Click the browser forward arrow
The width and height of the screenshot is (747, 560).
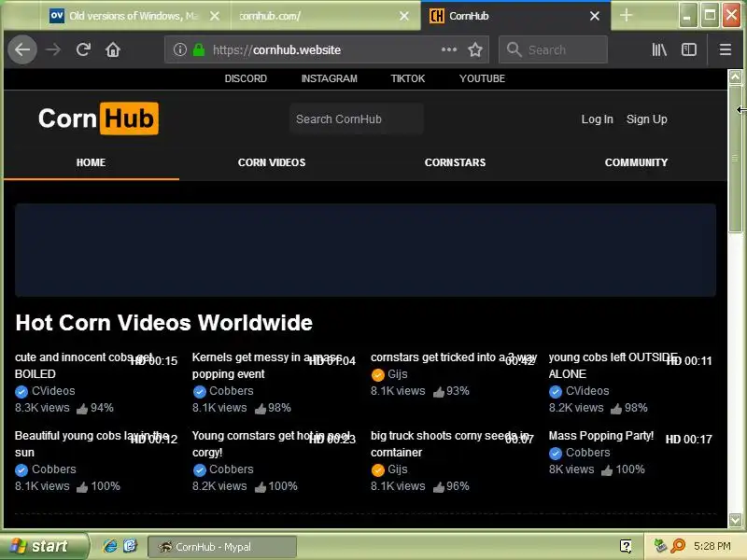[53, 49]
